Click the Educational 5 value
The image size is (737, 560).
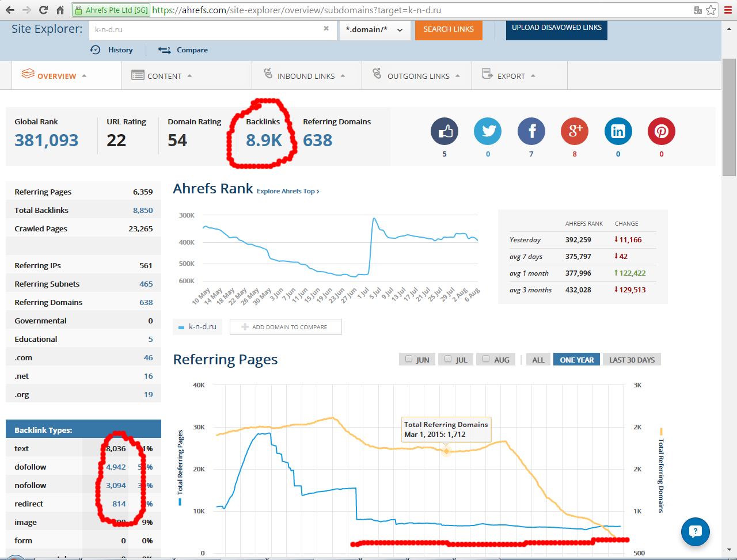coord(151,339)
